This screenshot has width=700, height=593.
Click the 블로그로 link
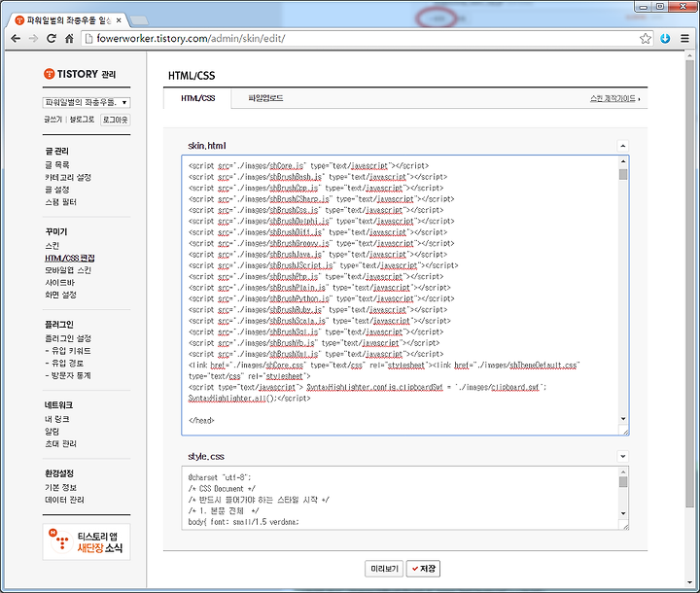pyautogui.click(x=82, y=120)
